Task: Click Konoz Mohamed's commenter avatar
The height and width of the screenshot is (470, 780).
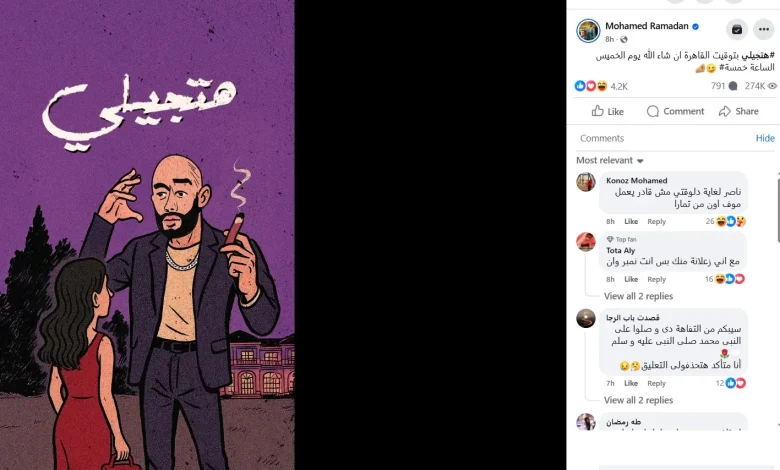Action: tap(586, 182)
